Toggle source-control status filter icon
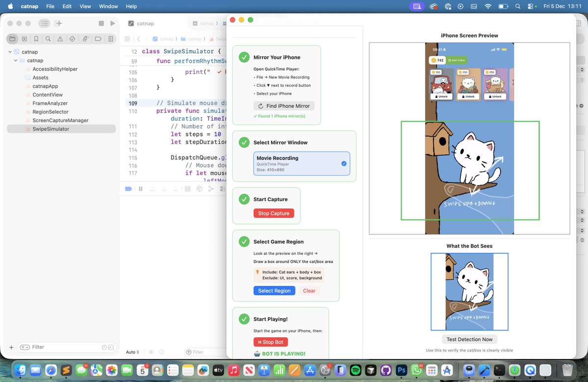 click(111, 348)
